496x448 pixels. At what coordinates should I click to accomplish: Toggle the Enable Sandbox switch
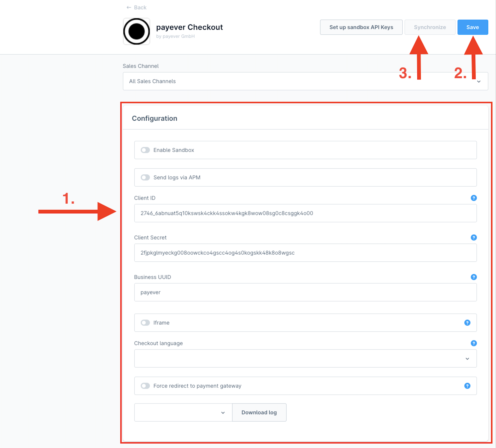click(145, 150)
